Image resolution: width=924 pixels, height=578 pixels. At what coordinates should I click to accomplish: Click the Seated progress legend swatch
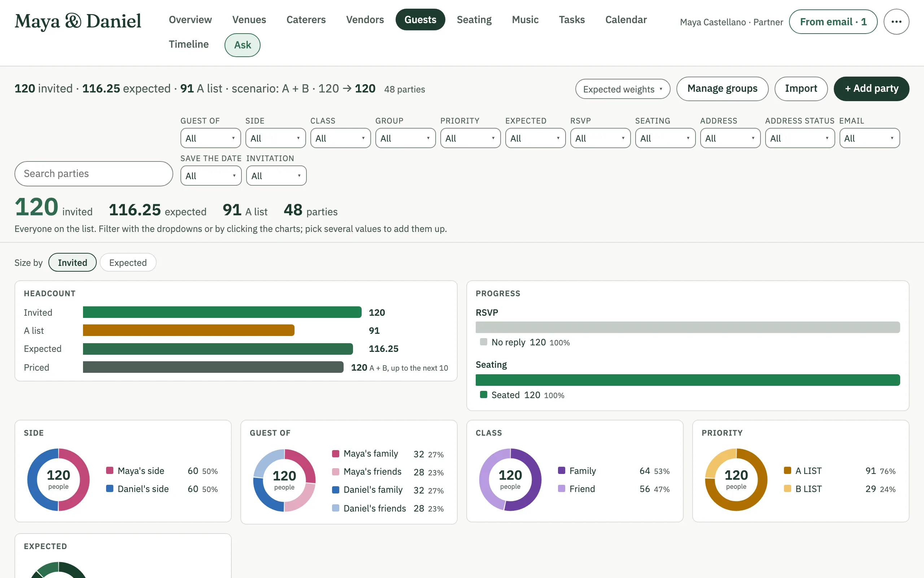(x=483, y=394)
